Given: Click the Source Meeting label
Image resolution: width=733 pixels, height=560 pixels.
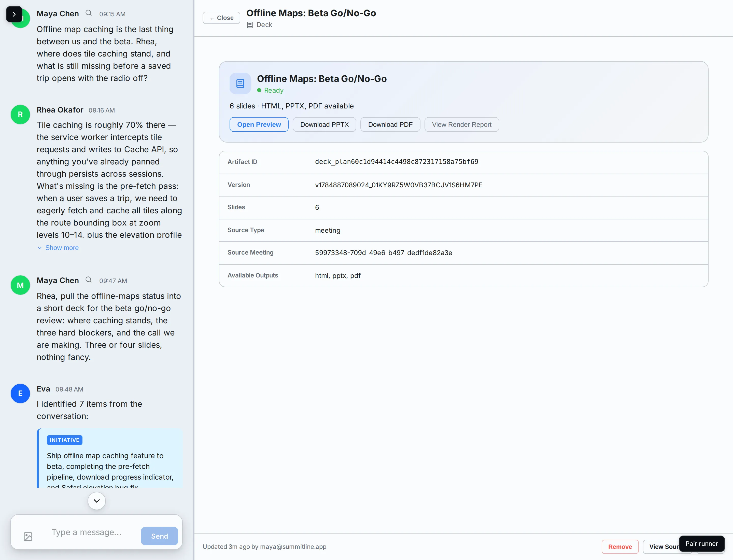Looking at the screenshot, I should 250,252.
